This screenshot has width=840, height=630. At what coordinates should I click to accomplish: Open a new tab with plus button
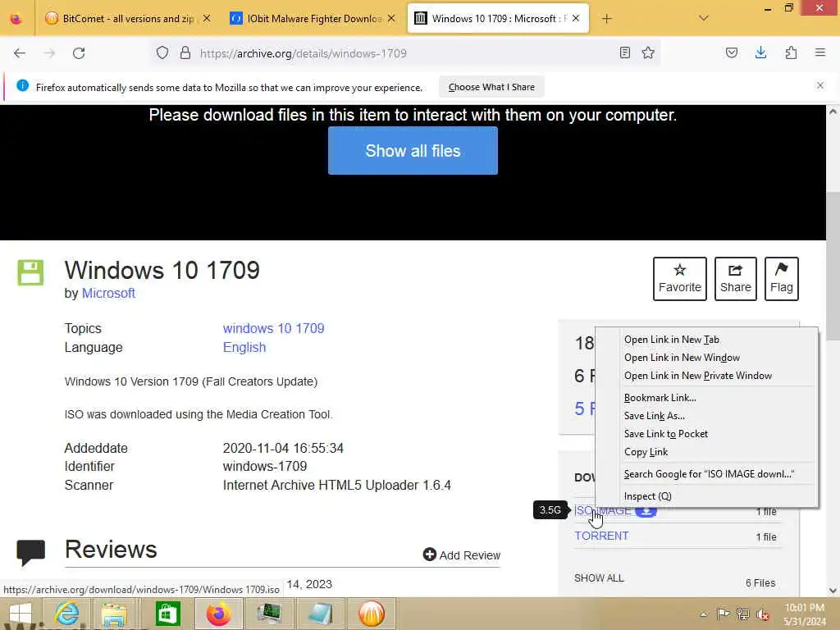(606, 19)
